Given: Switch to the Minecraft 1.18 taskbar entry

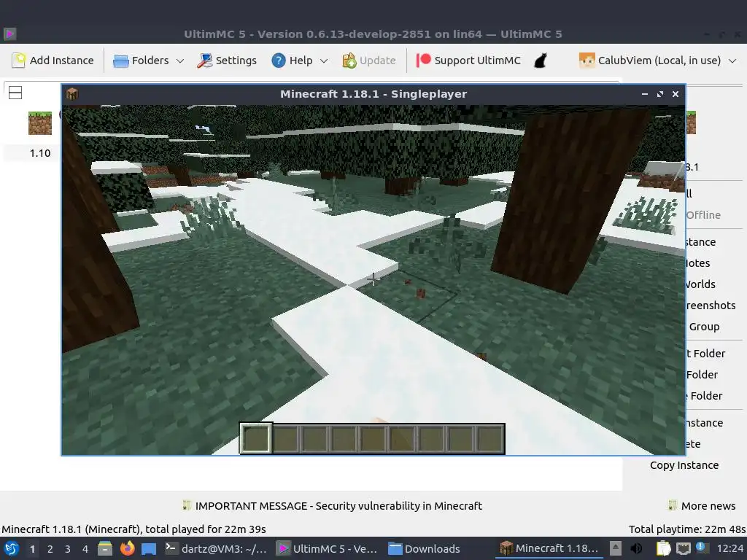Looking at the screenshot, I should click(549, 548).
